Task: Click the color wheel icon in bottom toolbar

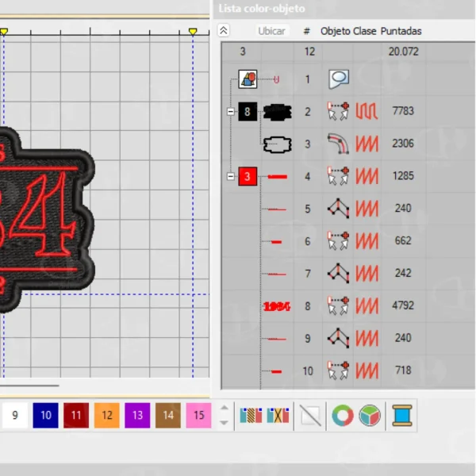Action: [x=343, y=415]
